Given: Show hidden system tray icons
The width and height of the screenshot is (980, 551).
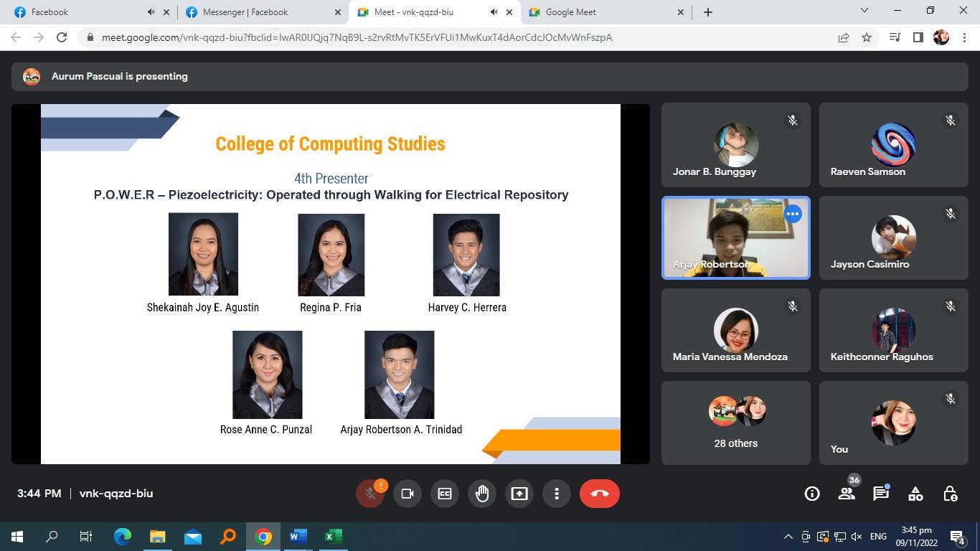Looking at the screenshot, I should (788, 537).
